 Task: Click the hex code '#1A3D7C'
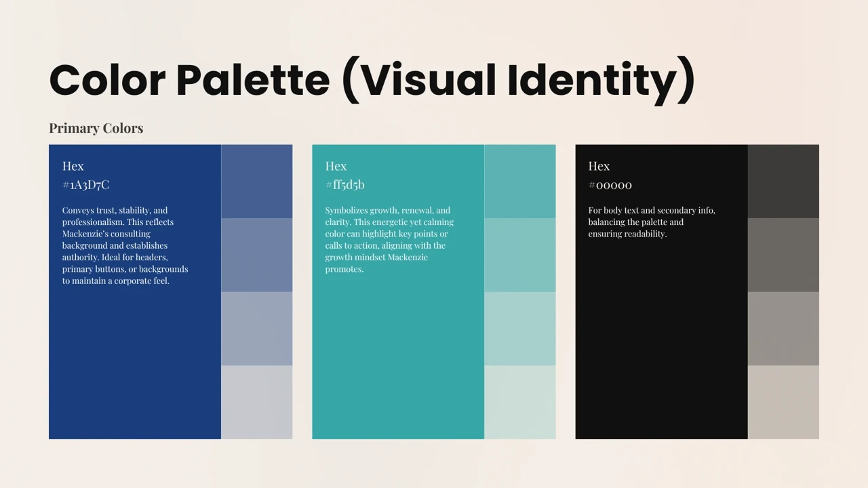click(85, 184)
